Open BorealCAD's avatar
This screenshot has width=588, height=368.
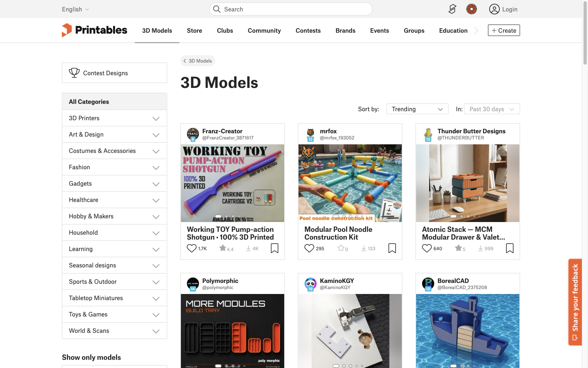[428, 284]
